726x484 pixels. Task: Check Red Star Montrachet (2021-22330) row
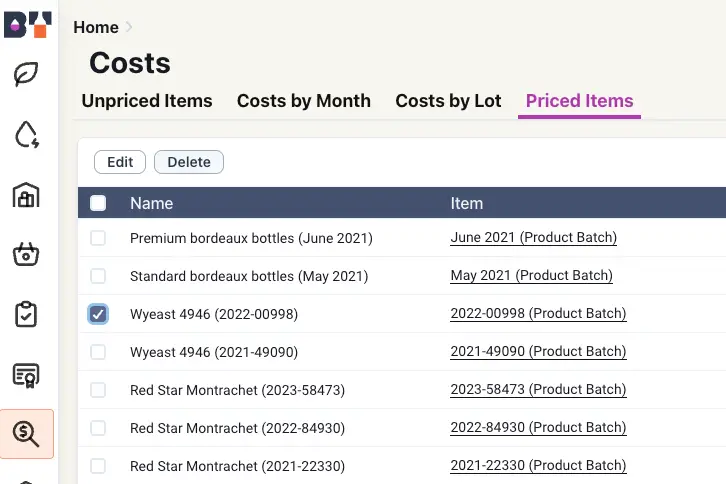98,466
